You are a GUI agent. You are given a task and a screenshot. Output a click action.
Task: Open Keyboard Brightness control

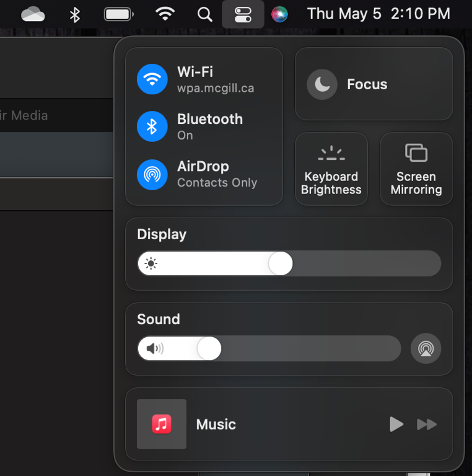(x=331, y=169)
